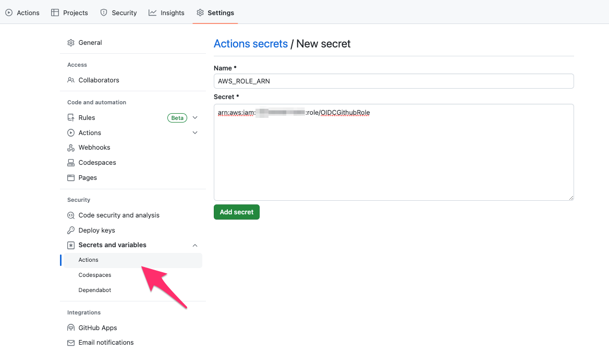Click the Secrets and variables key icon
Image resolution: width=609 pixels, height=364 pixels.
tap(70, 245)
